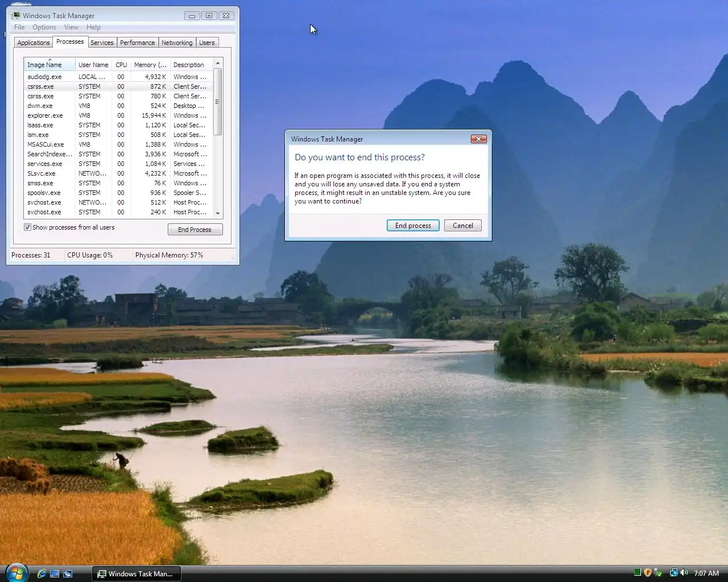
Task: Show the Users tab
Action: click(207, 43)
